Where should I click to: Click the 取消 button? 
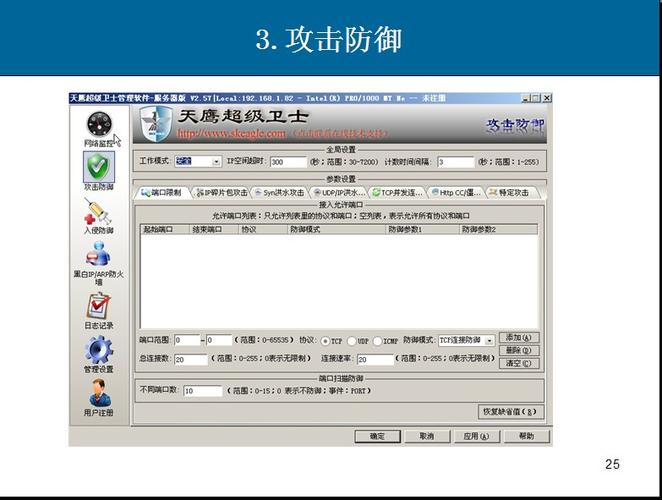(427, 436)
